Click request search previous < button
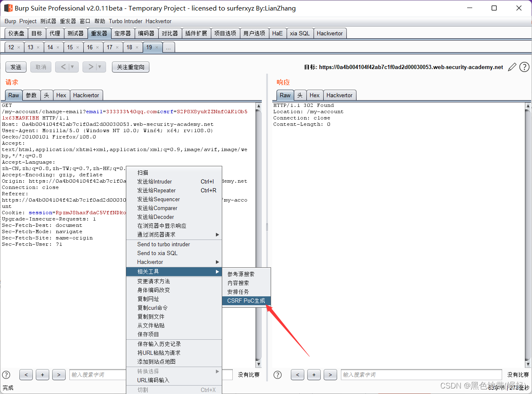532x394 pixels. click(26, 375)
